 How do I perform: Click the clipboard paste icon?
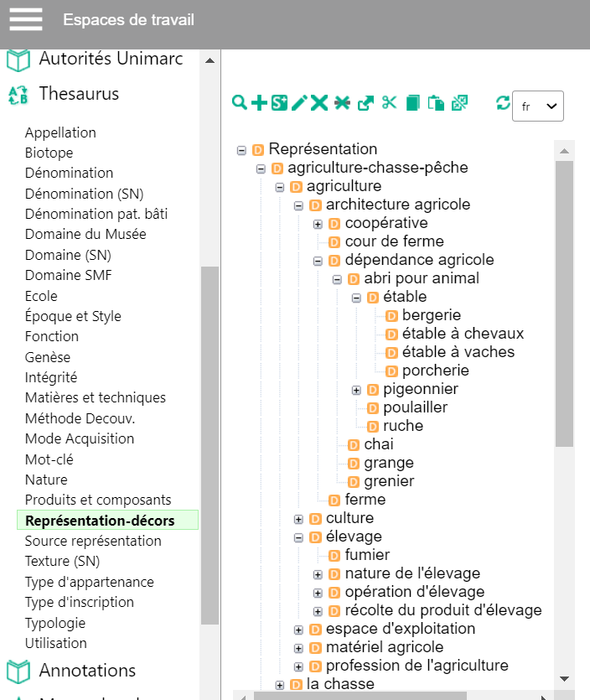coord(436,102)
